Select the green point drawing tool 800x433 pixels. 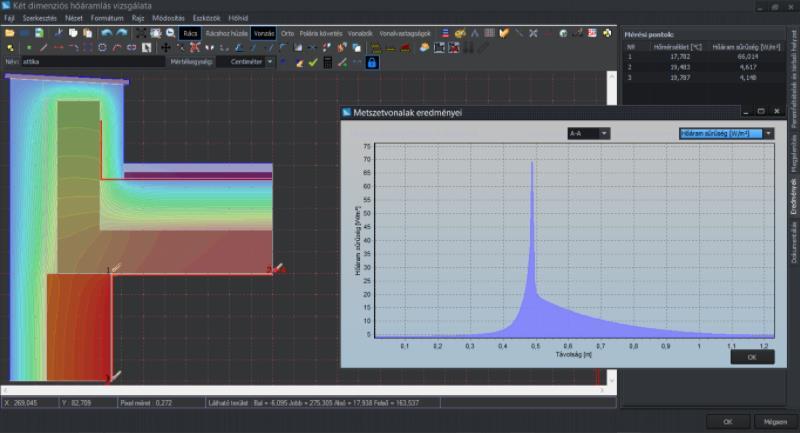(x=29, y=47)
